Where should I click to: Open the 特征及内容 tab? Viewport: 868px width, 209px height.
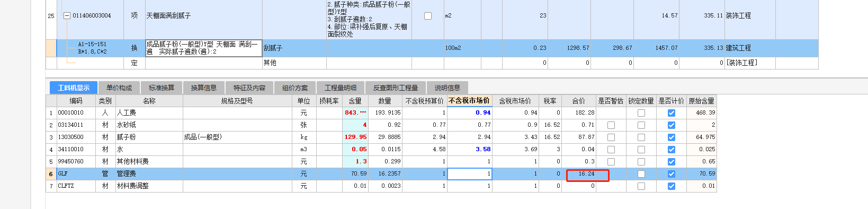(249, 88)
